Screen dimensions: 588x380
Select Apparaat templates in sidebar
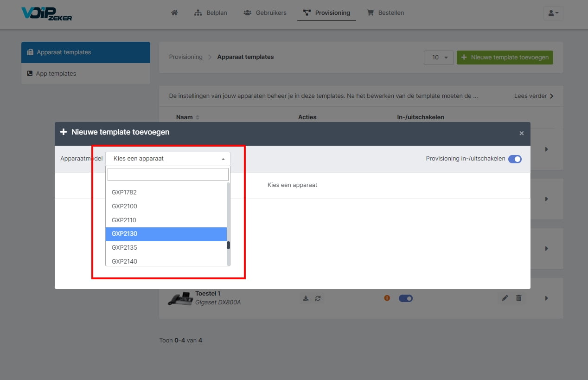(86, 52)
